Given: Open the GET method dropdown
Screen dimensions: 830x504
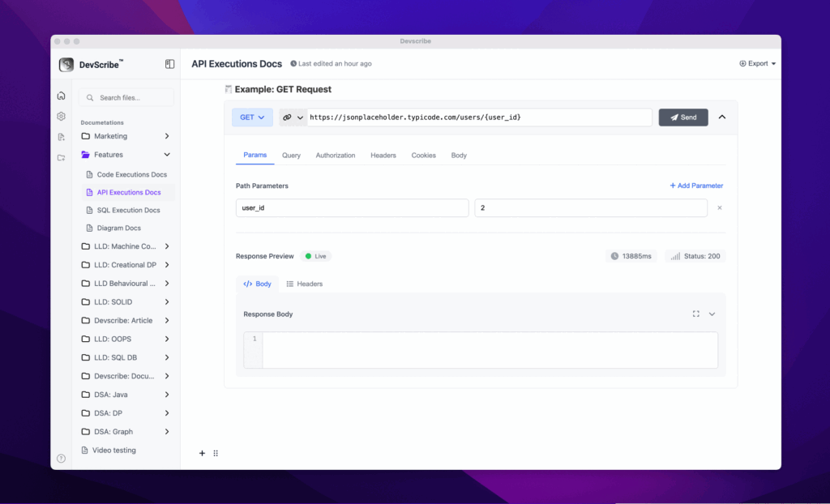Looking at the screenshot, I should tap(252, 117).
